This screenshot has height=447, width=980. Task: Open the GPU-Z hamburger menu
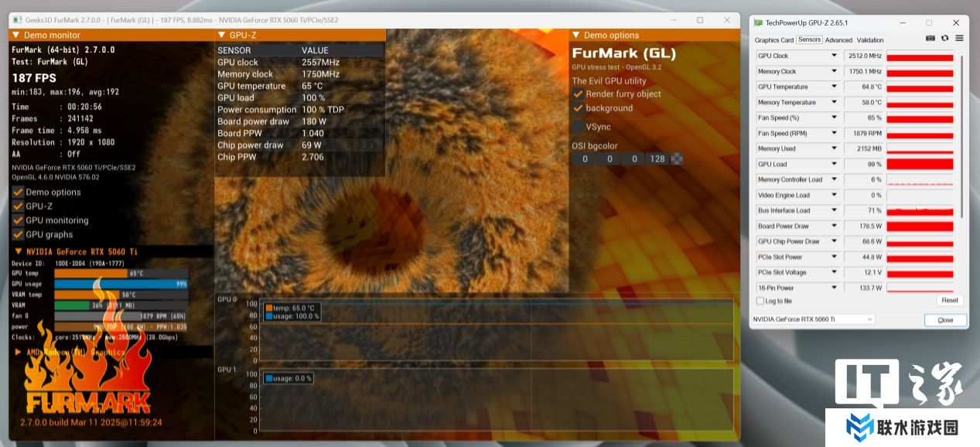click(959, 39)
